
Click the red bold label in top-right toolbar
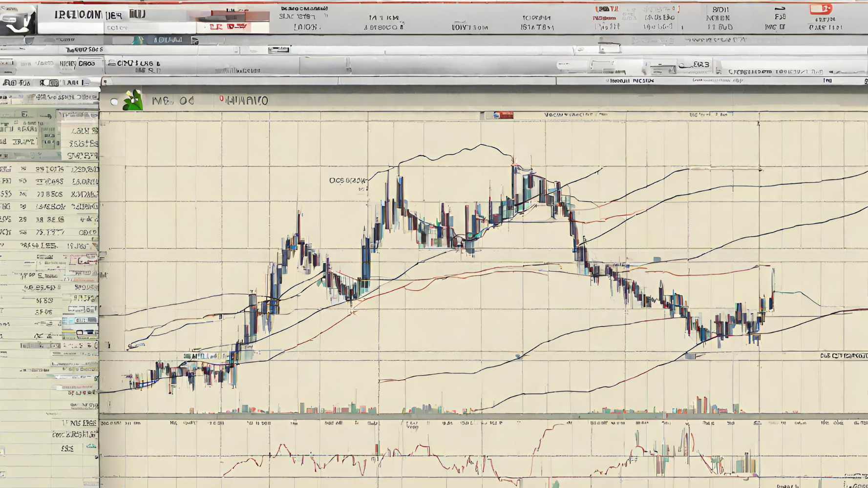tap(607, 9)
